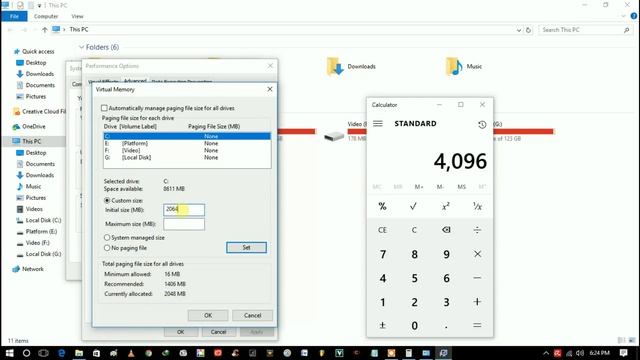This screenshot has width=640, height=360.
Task: Select drive G: [Local Disk] in paging list
Action: coord(187,157)
